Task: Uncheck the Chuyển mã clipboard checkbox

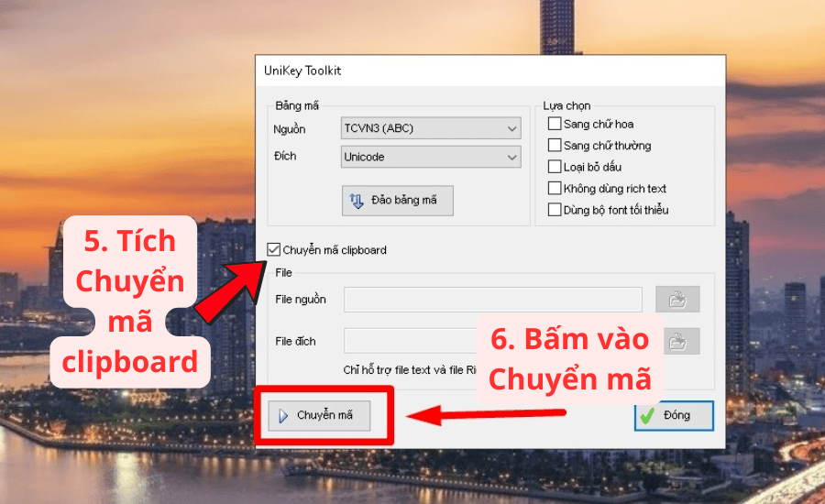Action: 273,250
